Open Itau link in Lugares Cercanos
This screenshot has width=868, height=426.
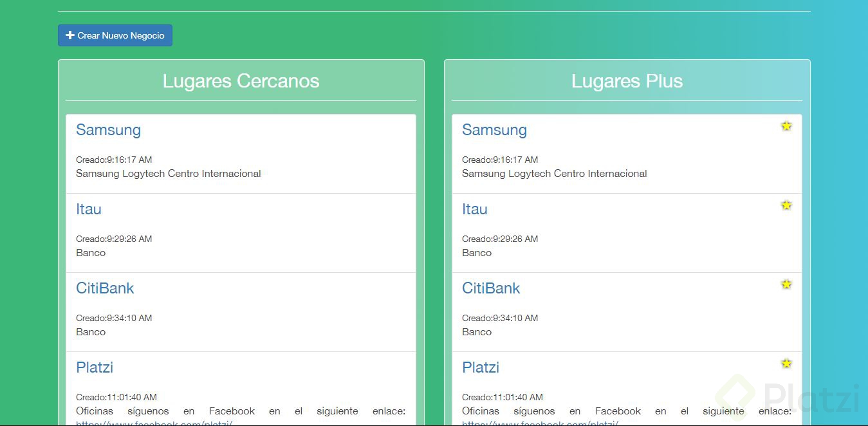pos(89,209)
